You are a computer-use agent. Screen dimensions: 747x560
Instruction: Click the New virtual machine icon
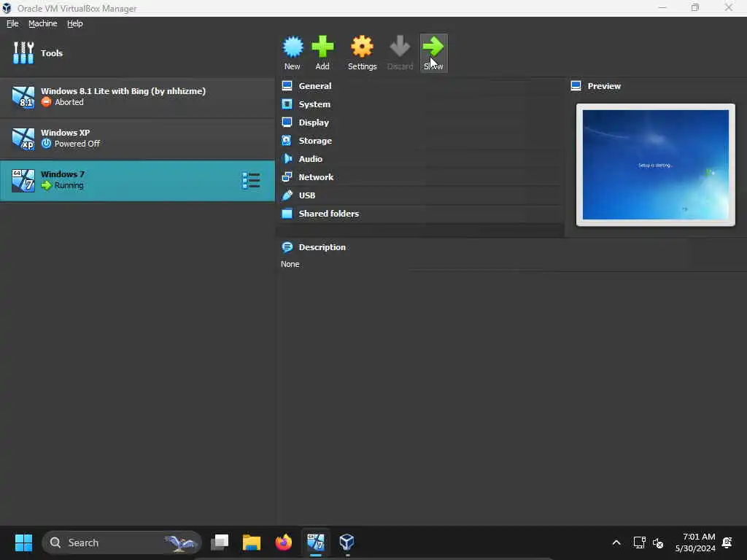click(x=293, y=47)
